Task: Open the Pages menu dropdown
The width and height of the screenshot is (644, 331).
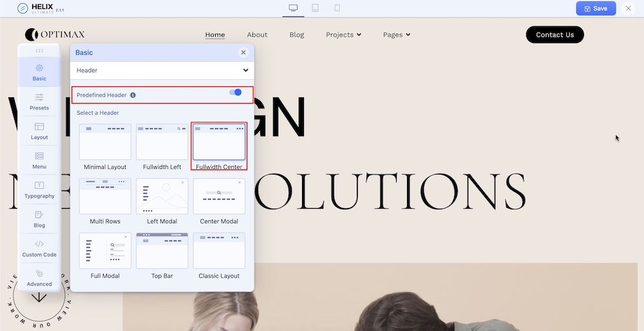Action: pos(396,35)
